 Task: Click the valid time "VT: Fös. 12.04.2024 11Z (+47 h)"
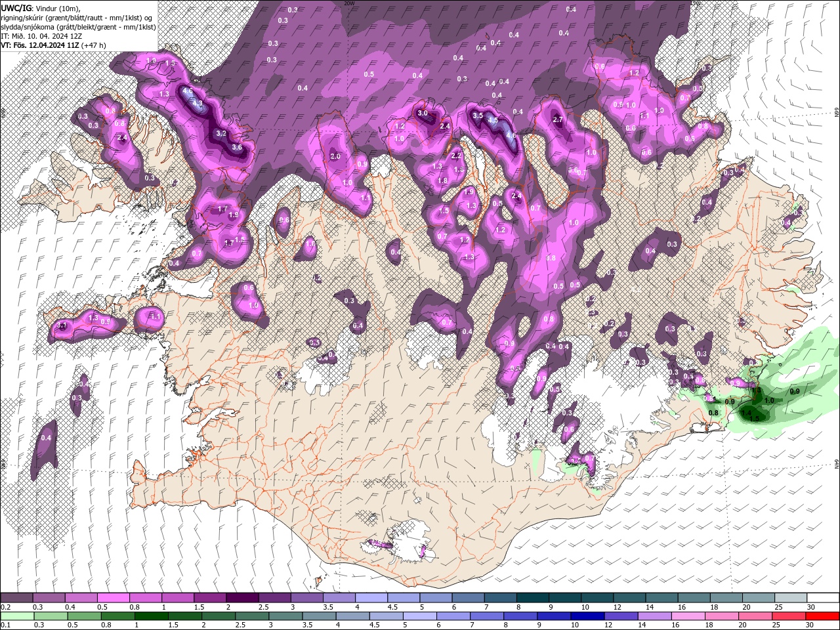(53, 45)
